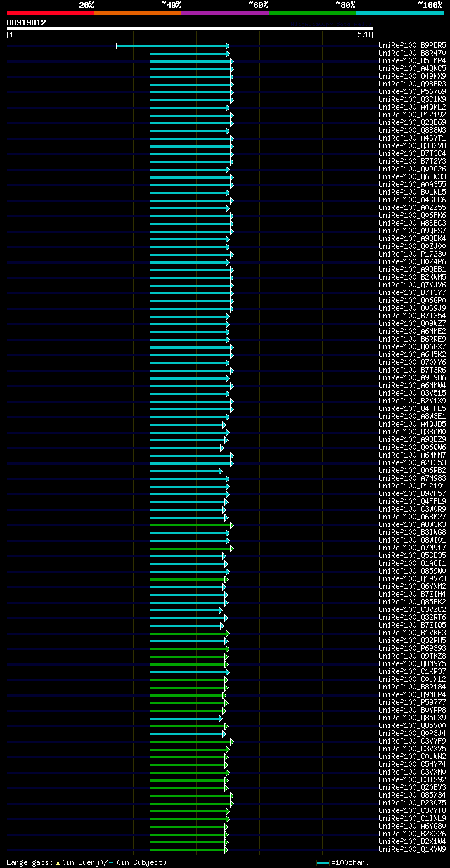Viewport: 450px width, 868px height.
Task: Open hit UniRef100_B8R470
Action: [412, 53]
